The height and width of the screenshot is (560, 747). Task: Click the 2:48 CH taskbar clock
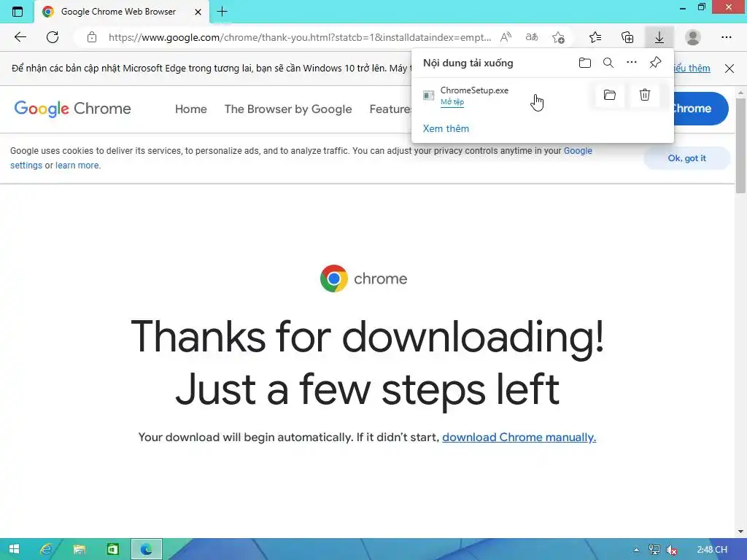pyautogui.click(x=712, y=550)
